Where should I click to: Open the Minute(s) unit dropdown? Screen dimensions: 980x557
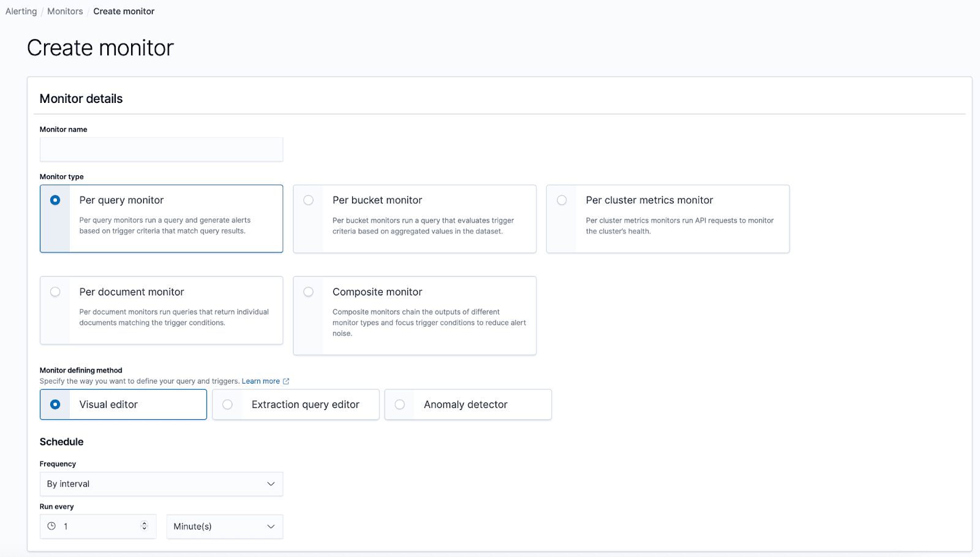click(x=224, y=526)
